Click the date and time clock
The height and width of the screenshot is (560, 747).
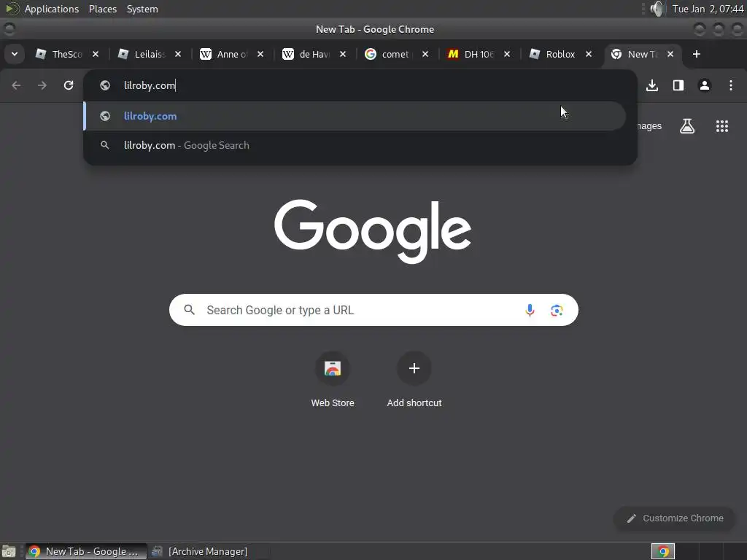(x=708, y=9)
